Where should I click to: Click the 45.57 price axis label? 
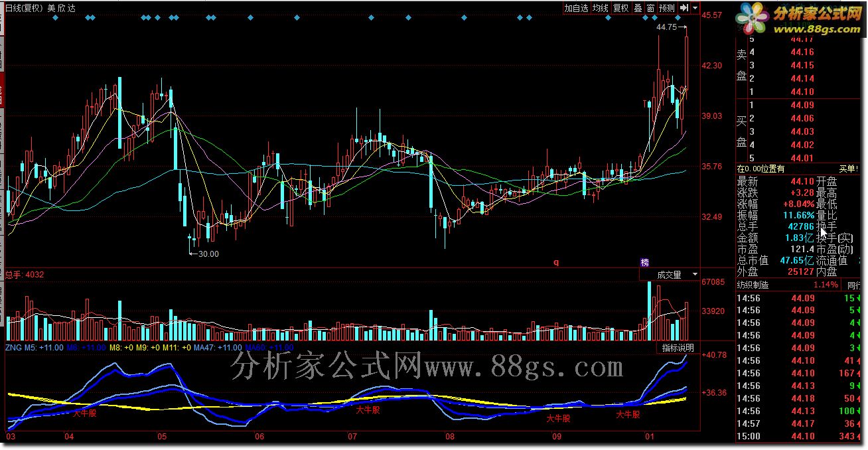point(712,15)
